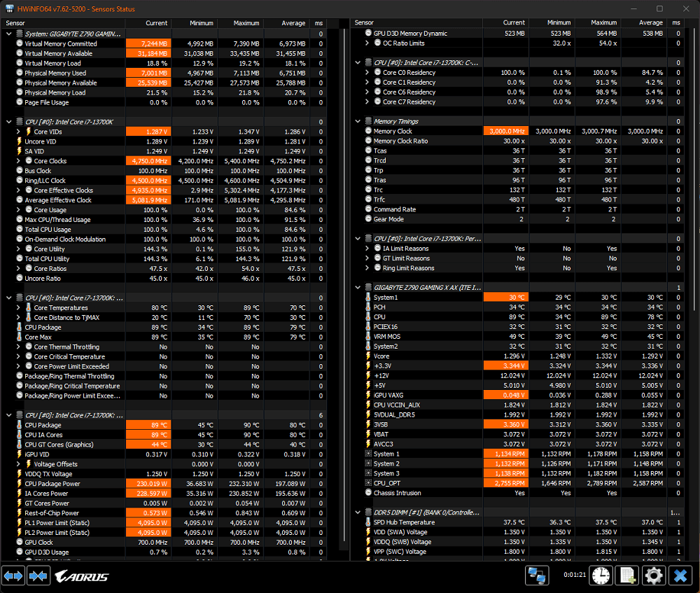Click the expand layout arrows button
Screen dimensions: 700x593
tap(13, 576)
